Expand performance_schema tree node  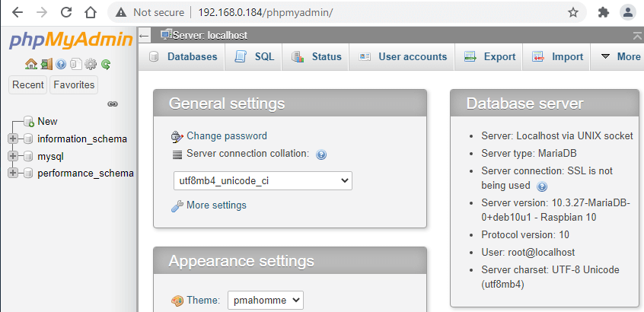[x=13, y=174]
